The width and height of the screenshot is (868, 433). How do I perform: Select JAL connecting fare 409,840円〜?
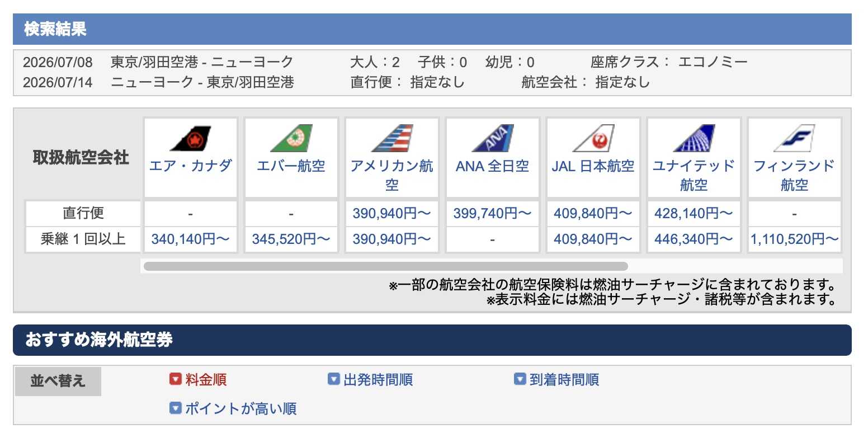click(593, 239)
